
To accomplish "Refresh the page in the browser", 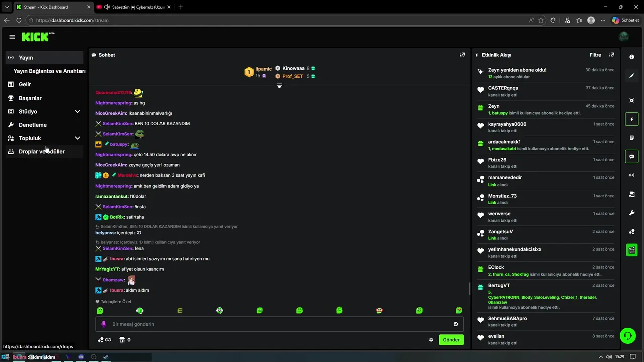I will [19, 20].
